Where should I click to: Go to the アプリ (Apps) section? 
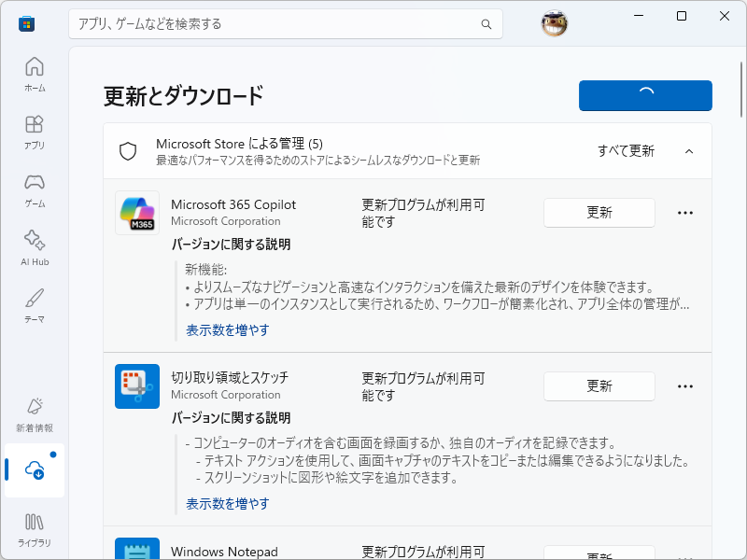point(35,132)
